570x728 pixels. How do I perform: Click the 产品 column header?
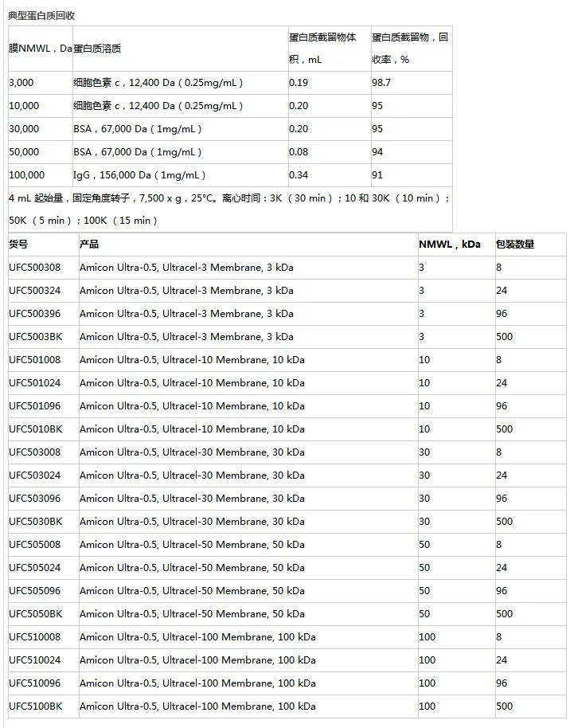89,245
